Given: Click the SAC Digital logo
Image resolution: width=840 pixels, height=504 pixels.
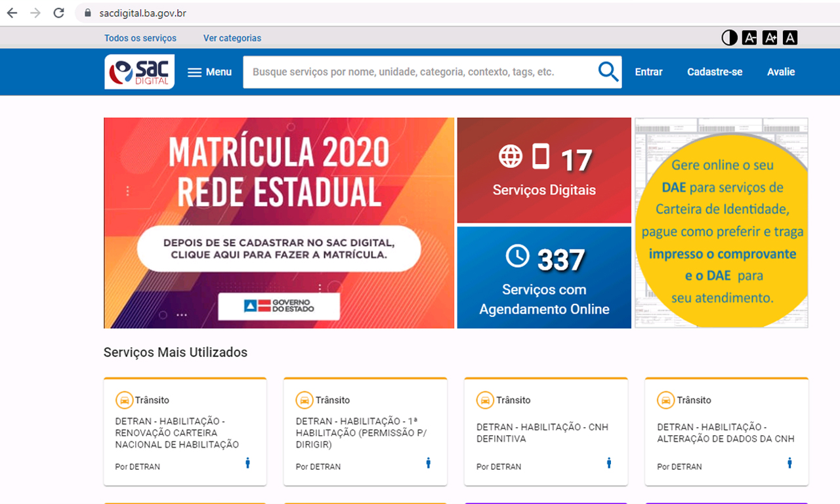Looking at the screenshot, I should click(139, 72).
